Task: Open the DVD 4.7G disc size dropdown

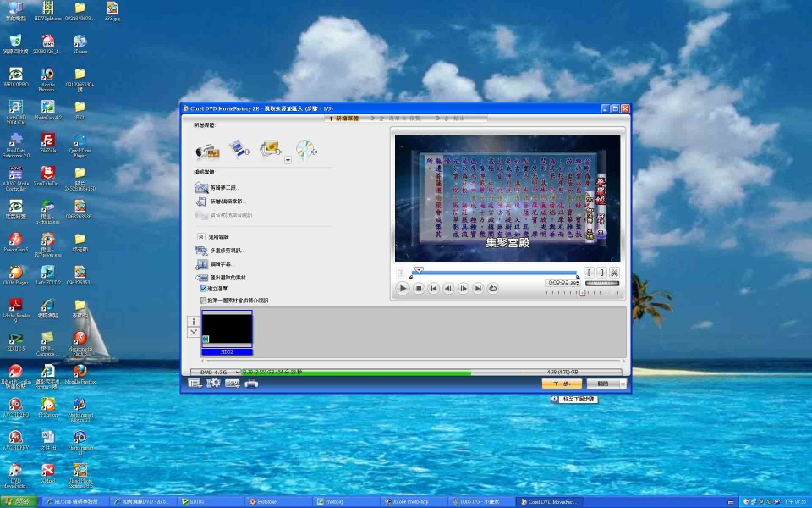Action: (238, 372)
